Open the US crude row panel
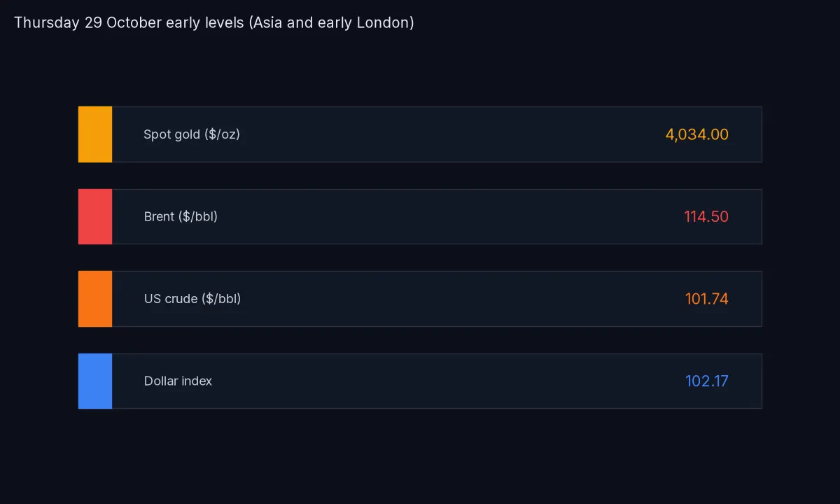Viewport: 840px width, 504px height. 420,299
